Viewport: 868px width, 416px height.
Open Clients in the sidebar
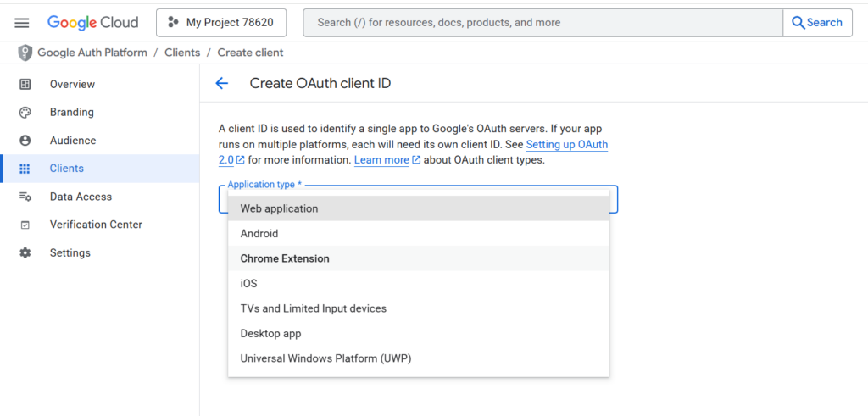pos(100,169)
